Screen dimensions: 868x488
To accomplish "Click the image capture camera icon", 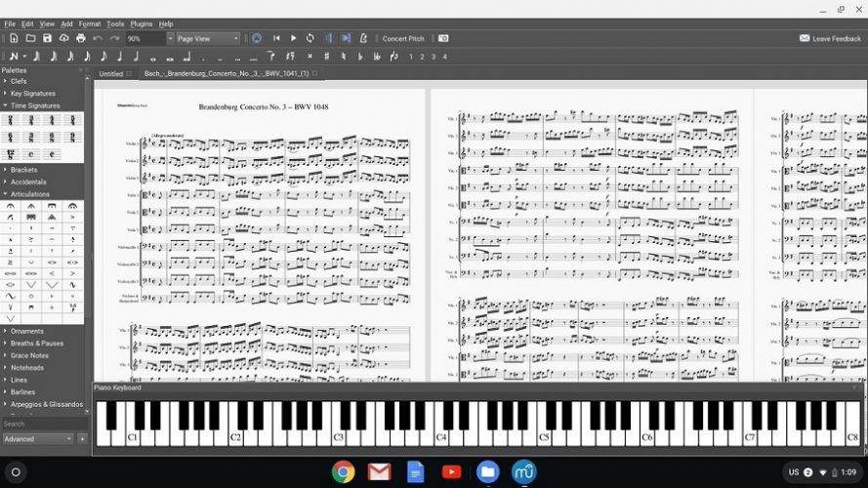I will click(x=443, y=38).
